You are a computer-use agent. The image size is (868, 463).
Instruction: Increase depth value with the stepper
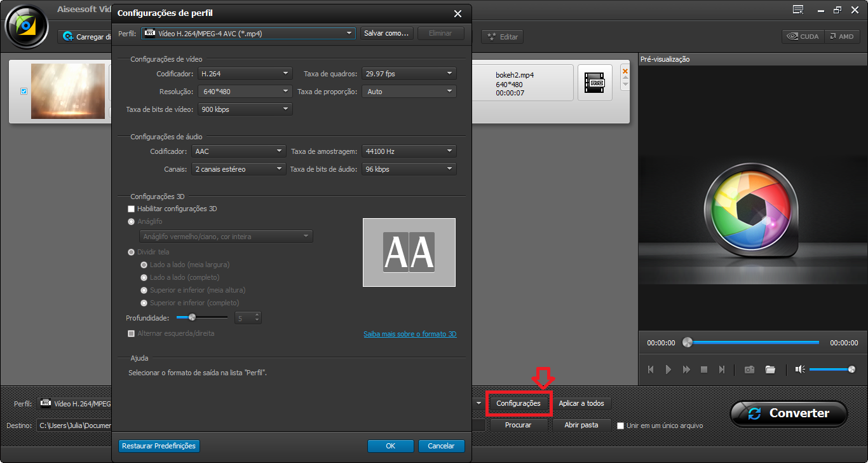(x=255, y=314)
